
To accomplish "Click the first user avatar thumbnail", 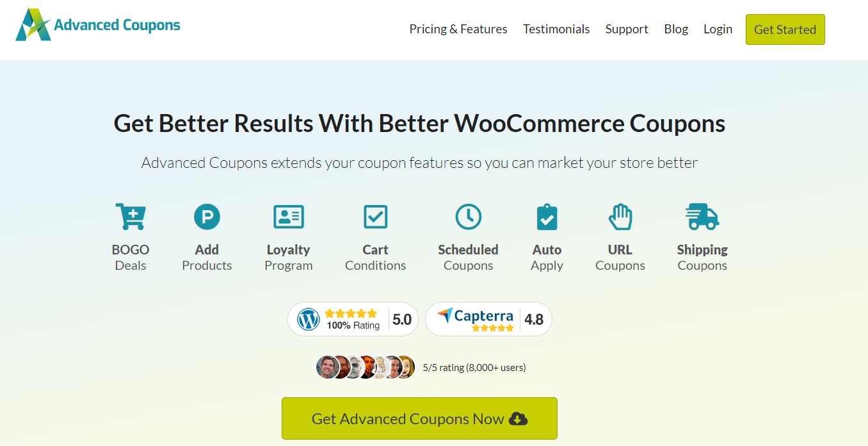I will pyautogui.click(x=328, y=367).
